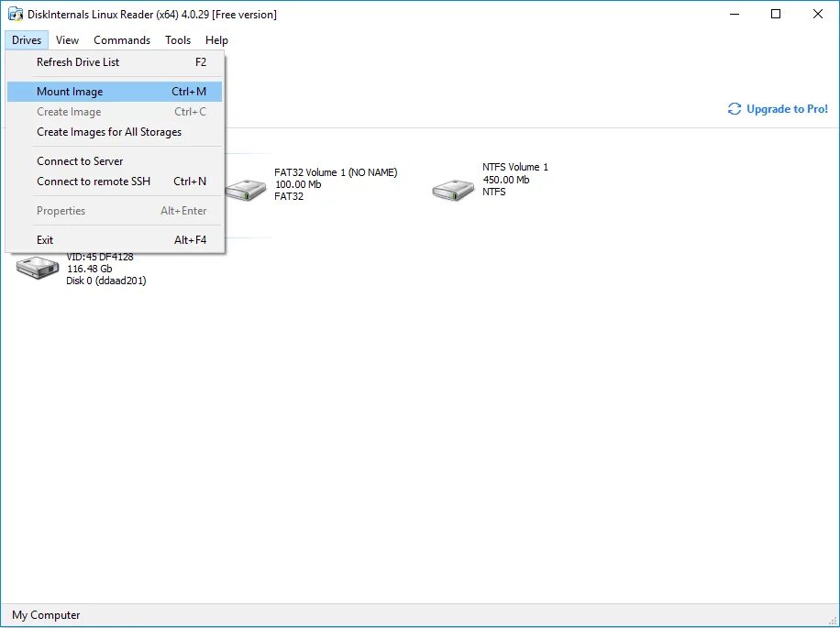This screenshot has width=840, height=628.
Task: Open the Commands menu
Action: (x=122, y=40)
